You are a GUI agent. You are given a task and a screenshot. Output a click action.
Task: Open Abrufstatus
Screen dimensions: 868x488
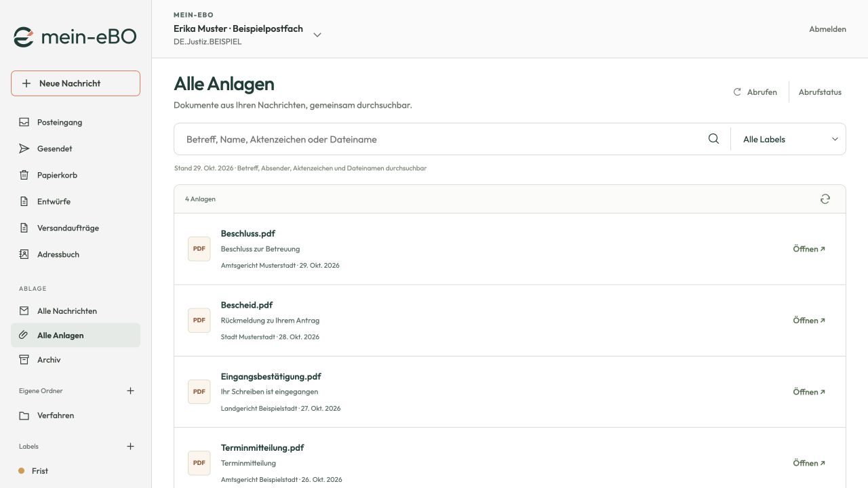pos(820,92)
